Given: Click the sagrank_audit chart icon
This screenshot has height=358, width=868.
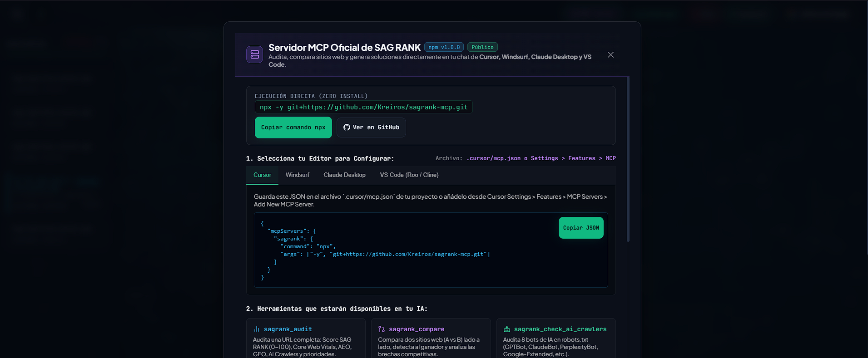Looking at the screenshot, I should 257,329.
